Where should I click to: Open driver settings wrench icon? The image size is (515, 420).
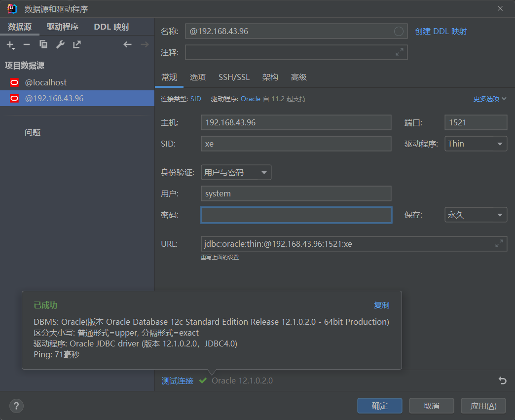(60, 45)
